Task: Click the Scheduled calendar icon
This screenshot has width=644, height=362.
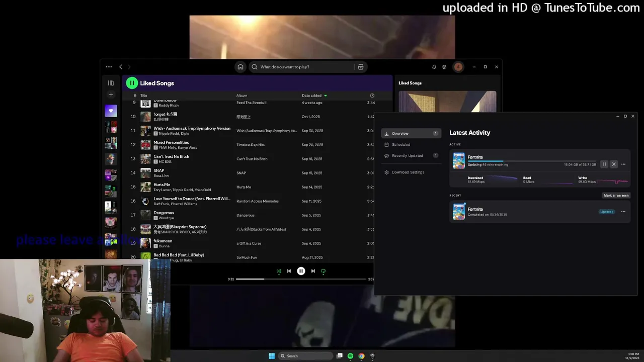Action: (386, 144)
